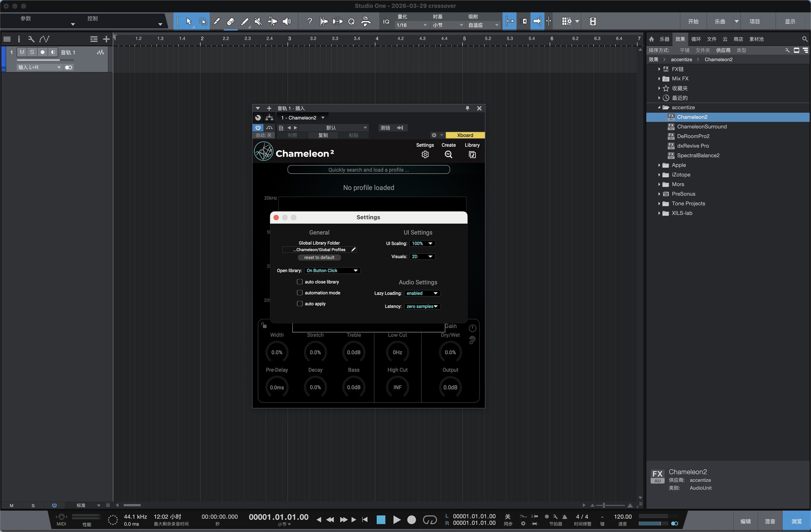The height and width of the screenshot is (532, 811).
Task: Switch to the 乐器 browser tab
Action: point(664,39)
